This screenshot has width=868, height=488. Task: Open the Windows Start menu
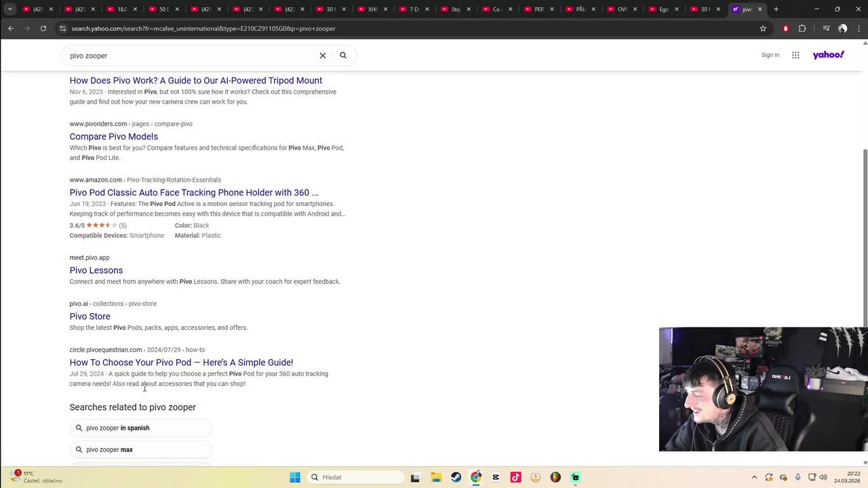click(295, 477)
